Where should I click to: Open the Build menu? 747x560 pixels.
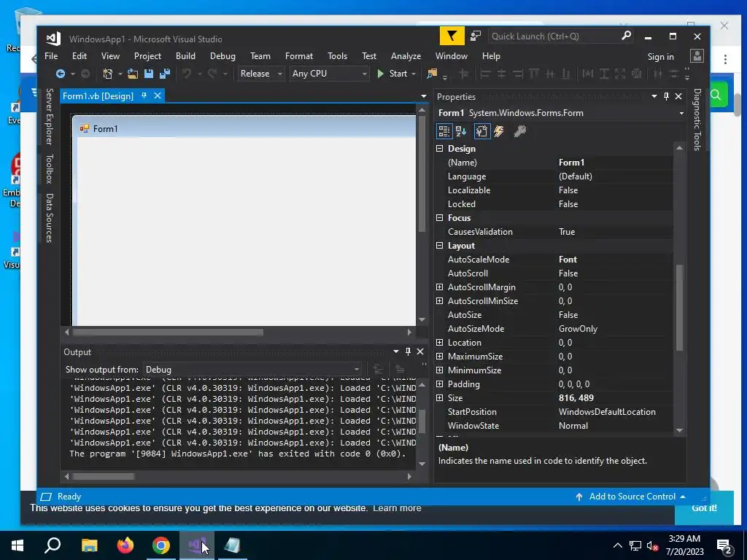coord(185,56)
